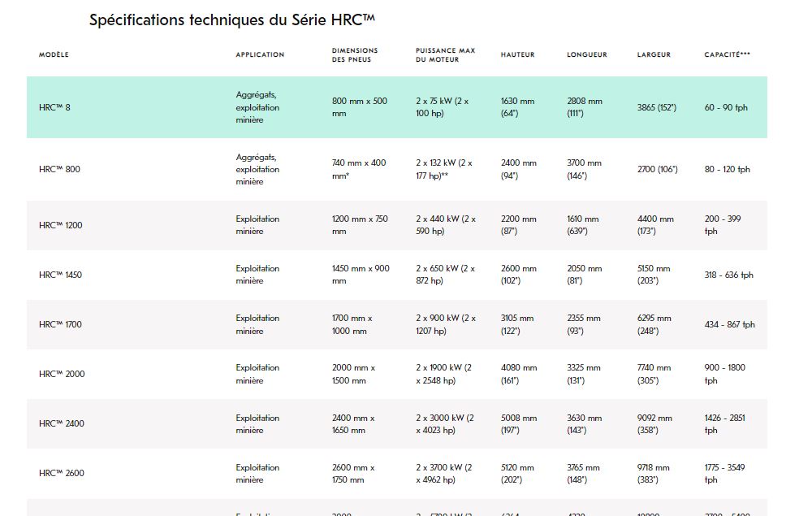The height and width of the screenshot is (516, 812).
Task: Click the PUISSANCE MAX DU MOTEUR header
Action: tap(445, 55)
